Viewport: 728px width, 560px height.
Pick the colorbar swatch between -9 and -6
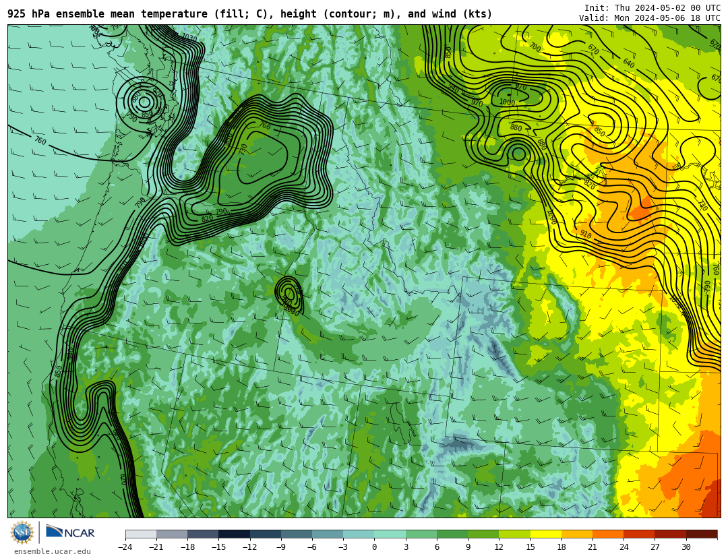click(x=297, y=534)
